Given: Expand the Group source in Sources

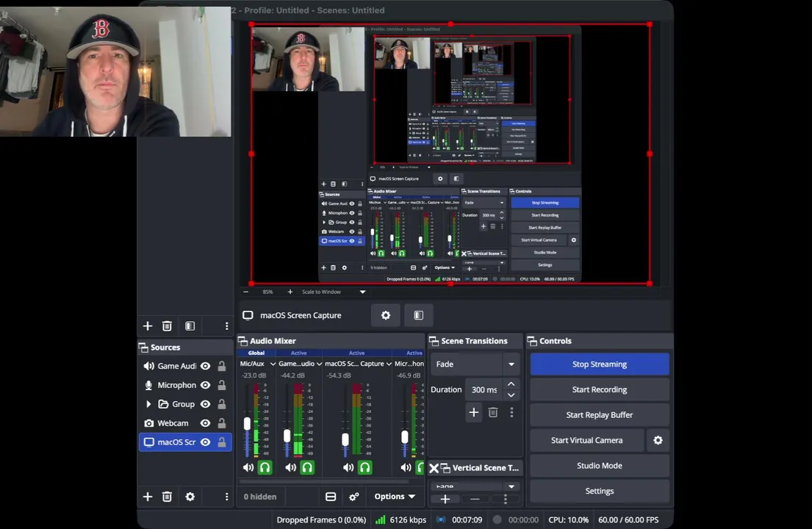Looking at the screenshot, I should tap(148, 404).
